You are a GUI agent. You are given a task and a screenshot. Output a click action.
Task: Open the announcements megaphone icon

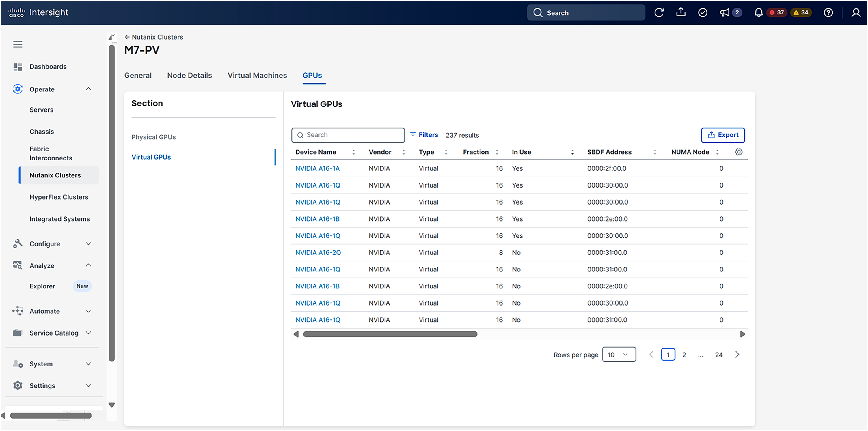[x=724, y=13]
